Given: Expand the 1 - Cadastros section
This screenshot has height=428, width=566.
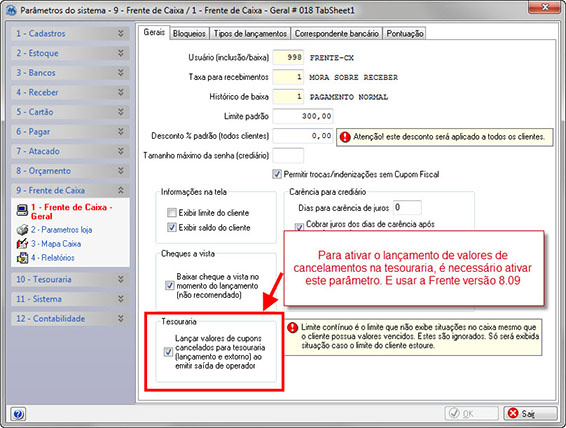Looking at the screenshot, I should pos(70,34).
